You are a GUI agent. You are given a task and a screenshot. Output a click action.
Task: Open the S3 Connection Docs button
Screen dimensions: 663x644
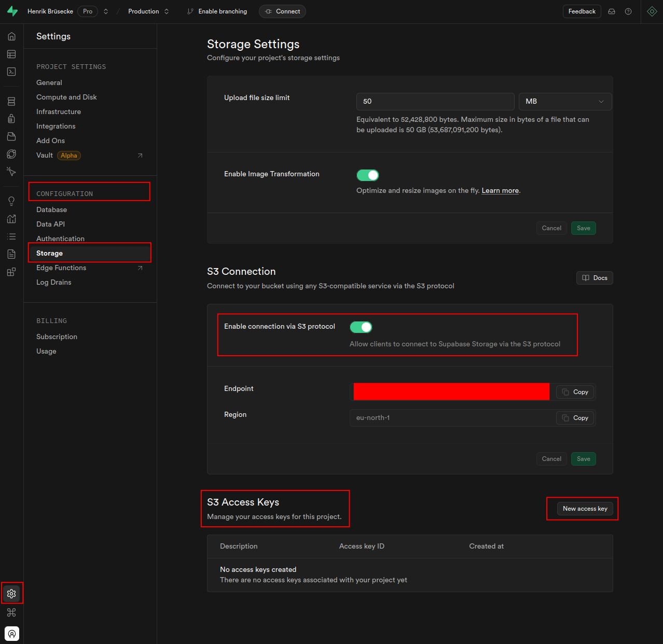[x=595, y=278]
